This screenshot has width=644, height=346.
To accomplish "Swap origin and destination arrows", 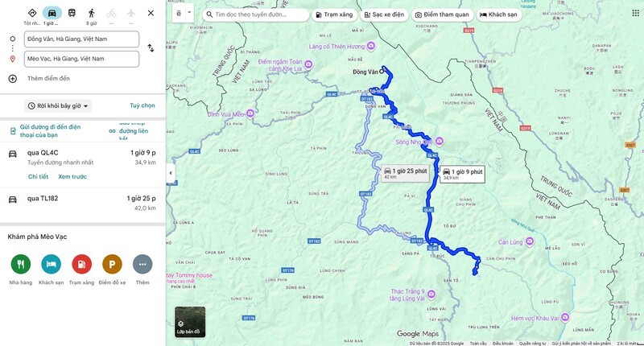I will (151, 48).
